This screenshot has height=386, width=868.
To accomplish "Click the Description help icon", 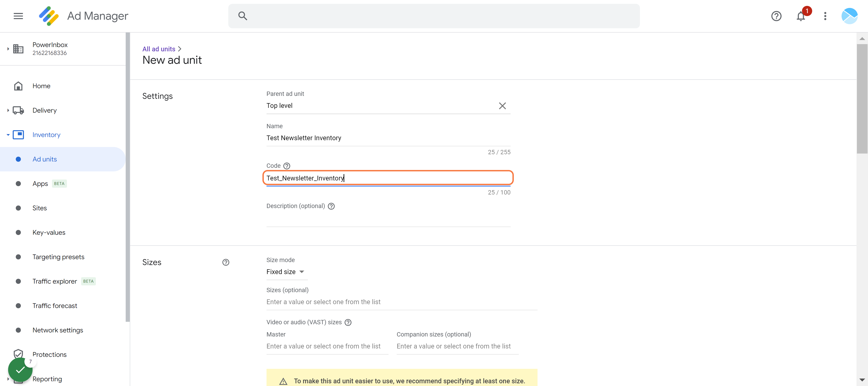I will click(331, 206).
